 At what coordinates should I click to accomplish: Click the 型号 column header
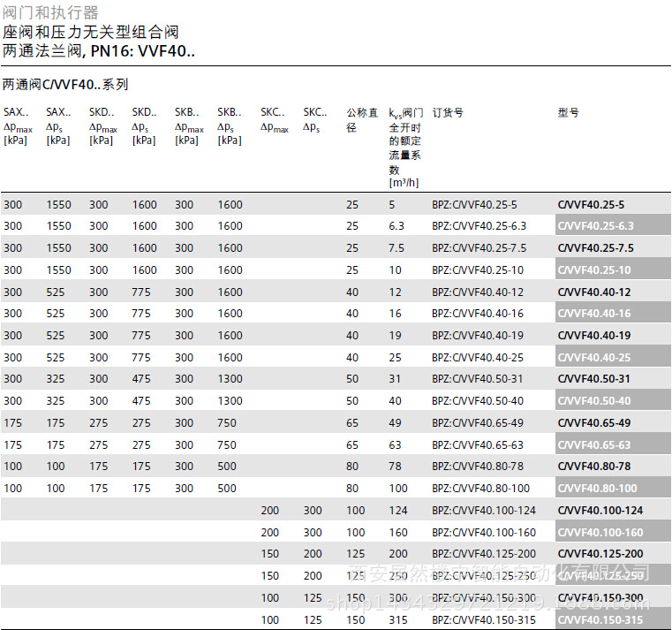(568, 113)
